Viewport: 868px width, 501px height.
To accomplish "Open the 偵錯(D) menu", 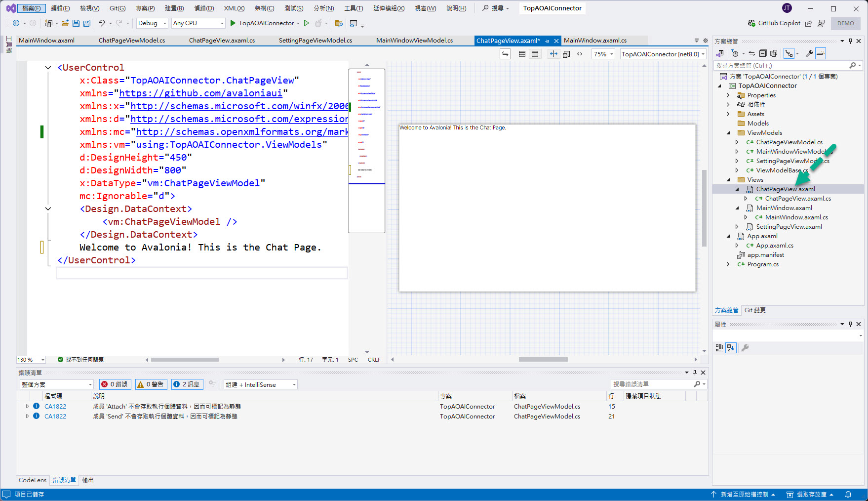I will (204, 8).
